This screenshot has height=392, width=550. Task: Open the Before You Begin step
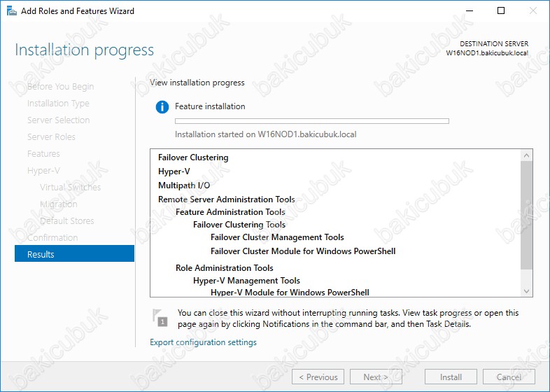pos(60,86)
